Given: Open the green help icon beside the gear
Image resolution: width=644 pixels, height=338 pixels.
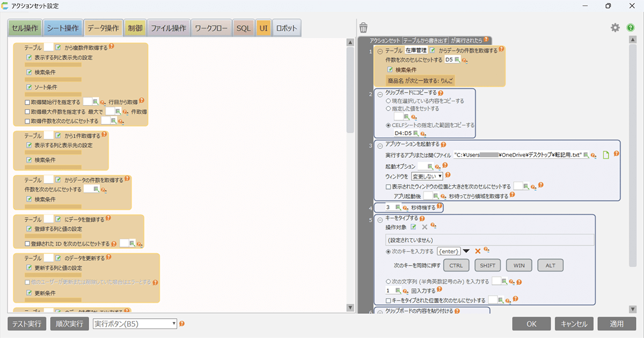Looking at the screenshot, I should click(x=631, y=27).
